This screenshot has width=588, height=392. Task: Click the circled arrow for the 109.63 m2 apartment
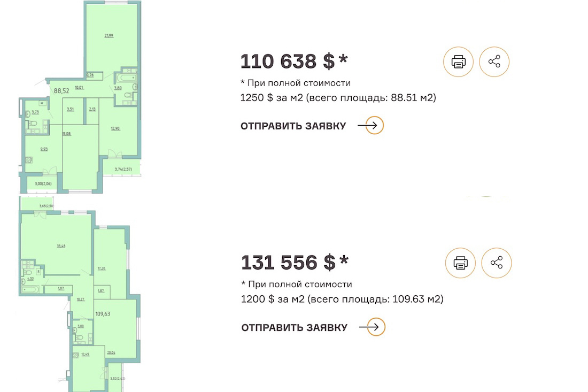(x=376, y=327)
